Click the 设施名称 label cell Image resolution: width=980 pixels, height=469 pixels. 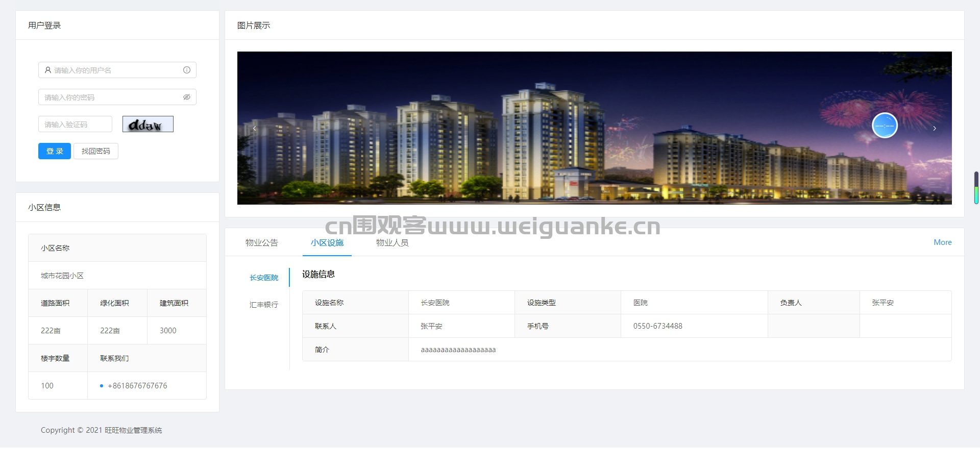click(356, 303)
